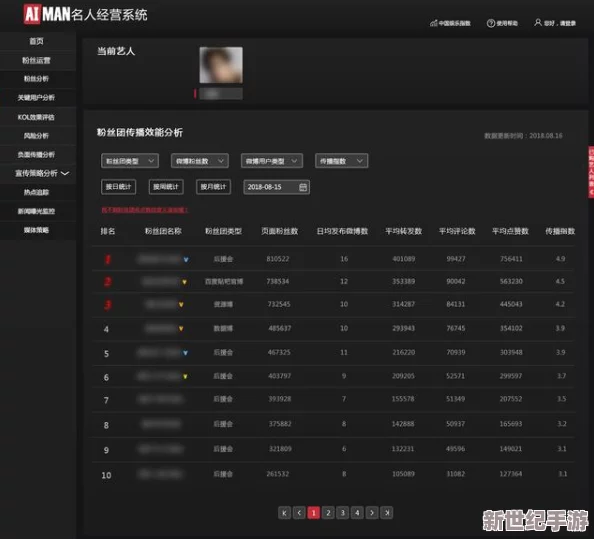Click the user profile icon in header
594x539 pixels.
[538, 23]
